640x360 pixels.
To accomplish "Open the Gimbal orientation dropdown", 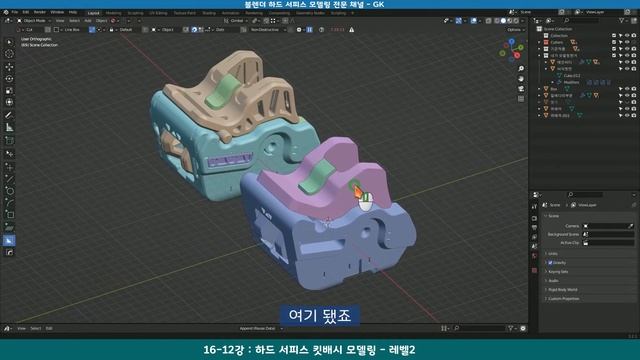I will (x=237, y=20).
